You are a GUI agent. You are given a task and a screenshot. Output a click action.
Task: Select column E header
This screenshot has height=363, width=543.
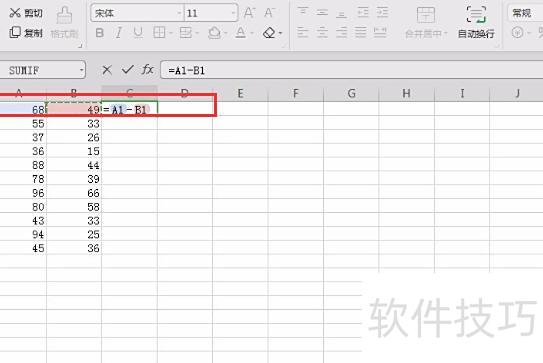click(x=240, y=94)
